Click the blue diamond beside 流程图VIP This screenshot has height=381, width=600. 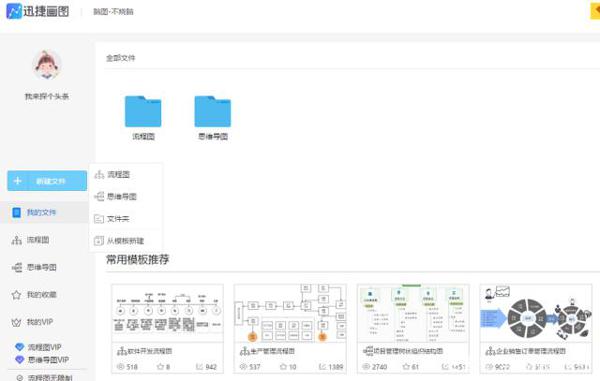click(x=20, y=347)
